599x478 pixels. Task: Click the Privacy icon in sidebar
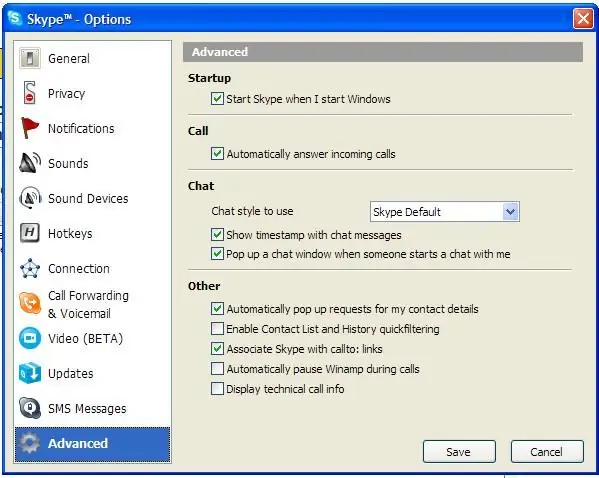(29, 92)
